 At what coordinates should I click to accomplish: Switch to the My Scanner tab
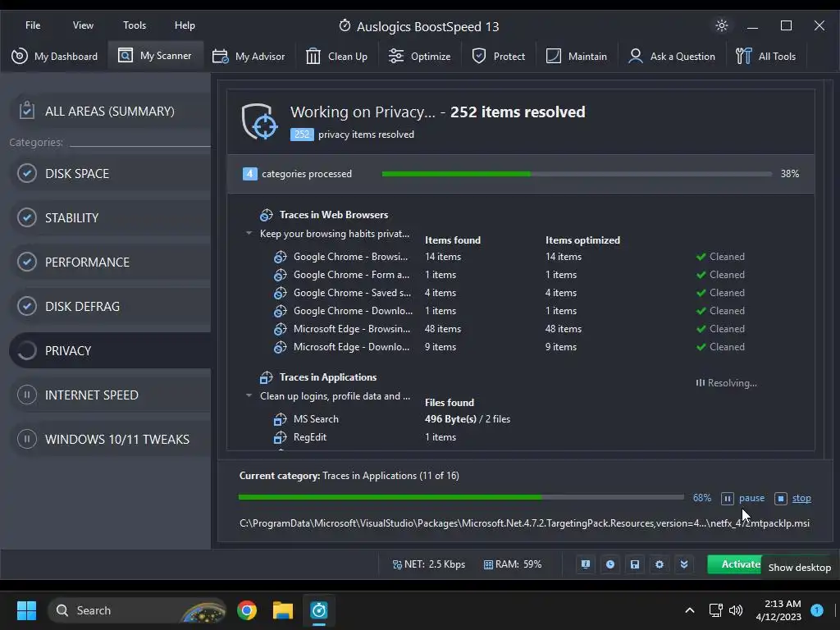click(155, 56)
